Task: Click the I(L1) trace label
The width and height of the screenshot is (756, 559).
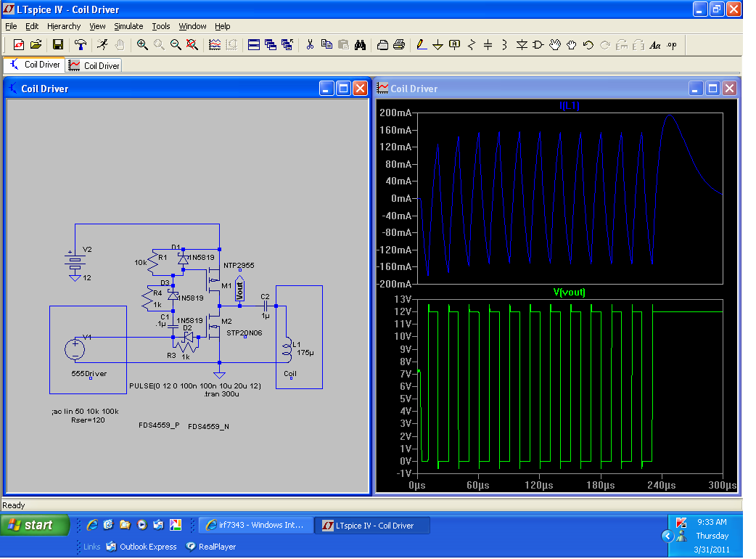Action: point(570,105)
